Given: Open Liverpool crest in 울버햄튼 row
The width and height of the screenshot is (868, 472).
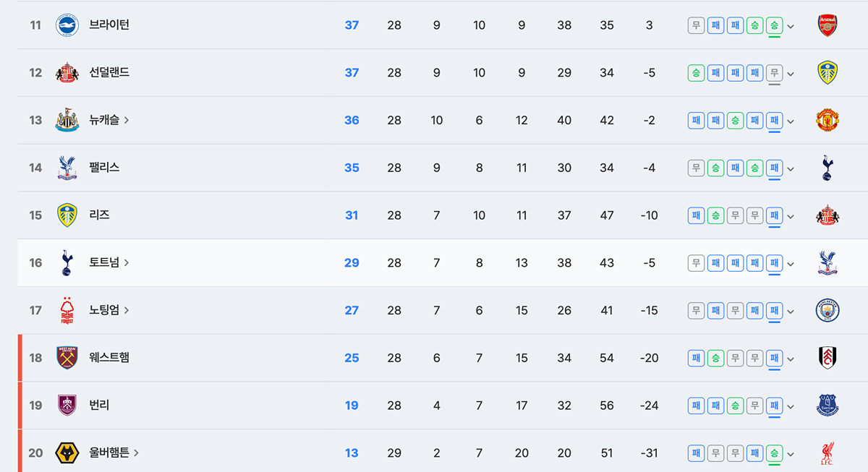Looking at the screenshot, I should [x=827, y=453].
